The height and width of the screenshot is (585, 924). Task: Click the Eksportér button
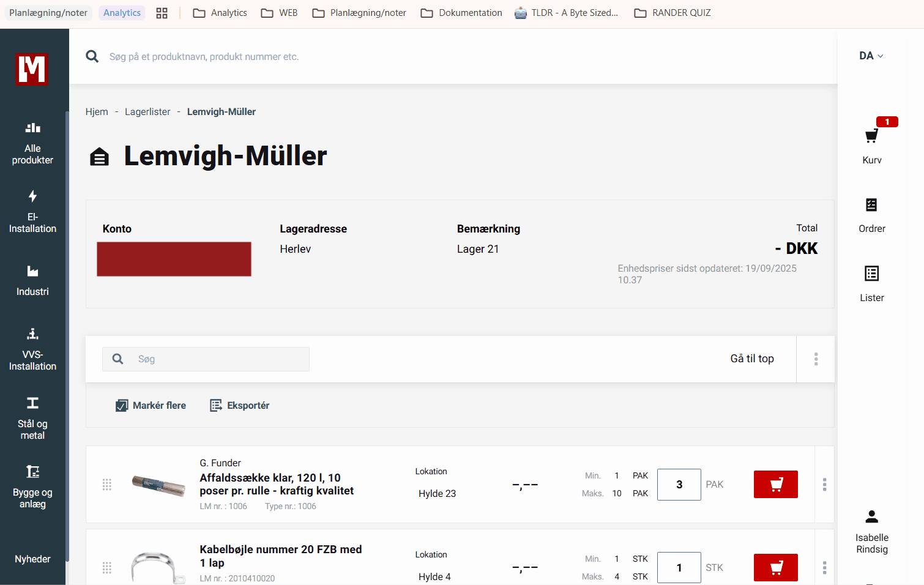pyautogui.click(x=240, y=406)
